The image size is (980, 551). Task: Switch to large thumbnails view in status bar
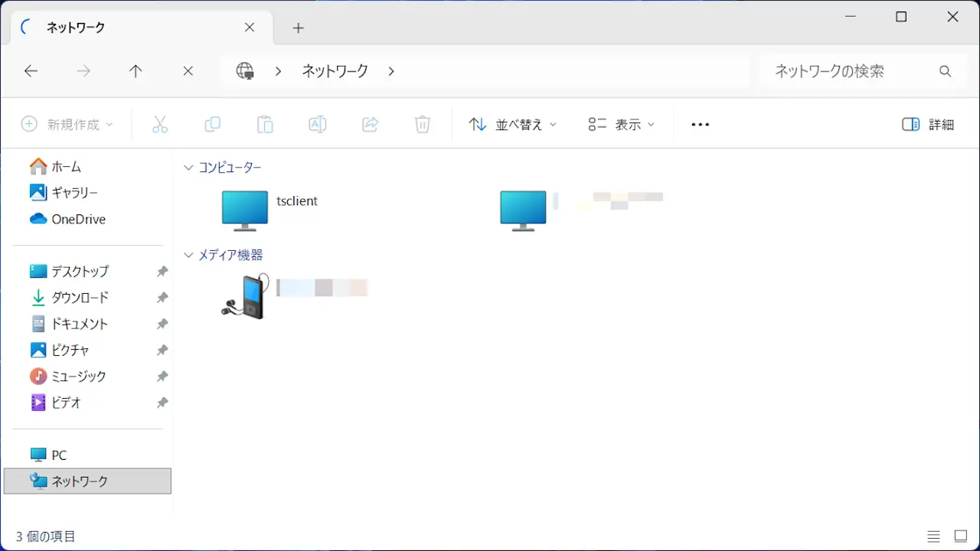pyautogui.click(x=960, y=536)
